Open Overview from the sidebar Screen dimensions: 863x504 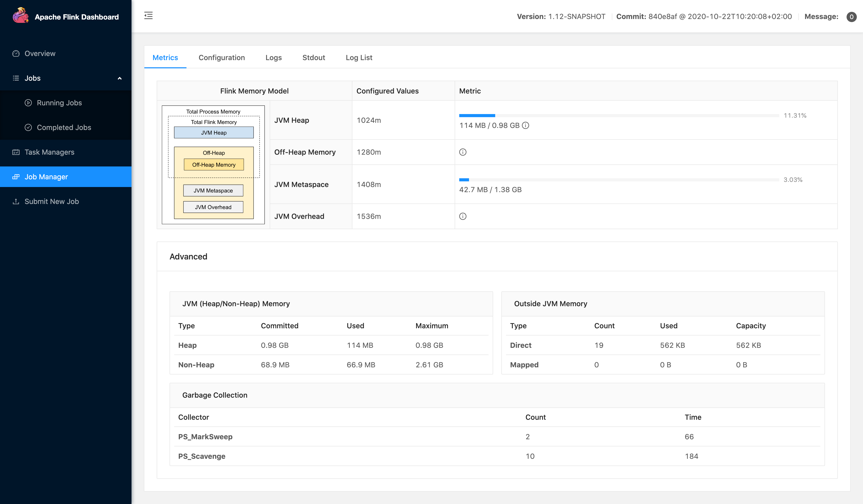point(40,53)
